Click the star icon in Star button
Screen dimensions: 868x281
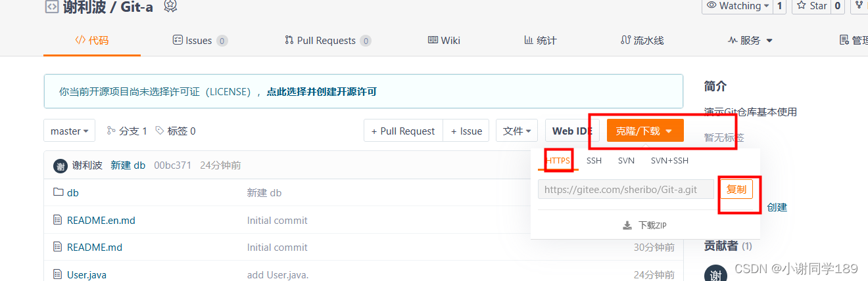tap(802, 6)
